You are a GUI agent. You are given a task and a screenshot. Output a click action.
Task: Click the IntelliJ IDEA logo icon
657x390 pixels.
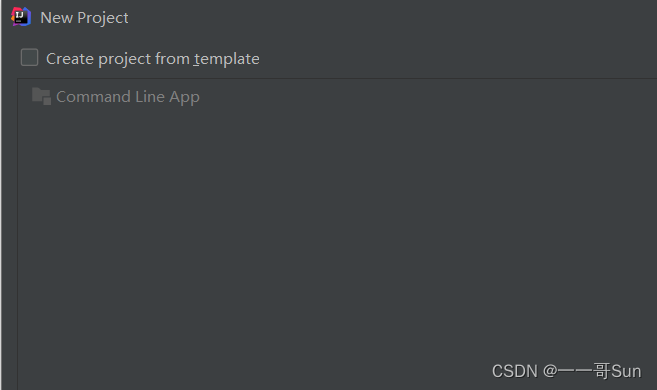pyautogui.click(x=21, y=17)
